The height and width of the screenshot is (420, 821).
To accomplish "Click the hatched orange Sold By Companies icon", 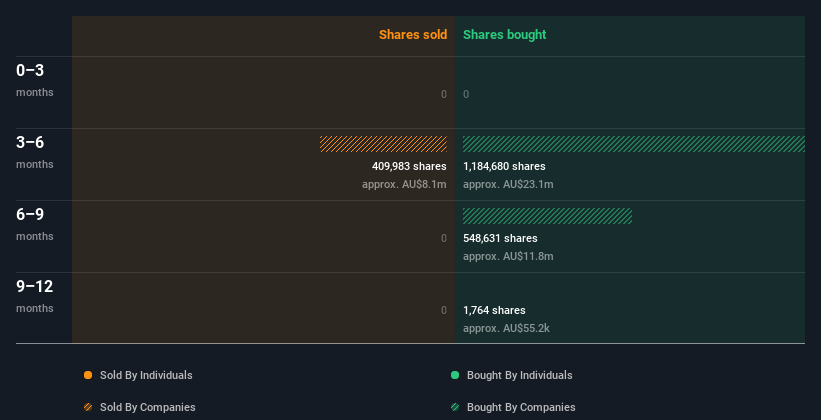I will pyautogui.click(x=88, y=407).
